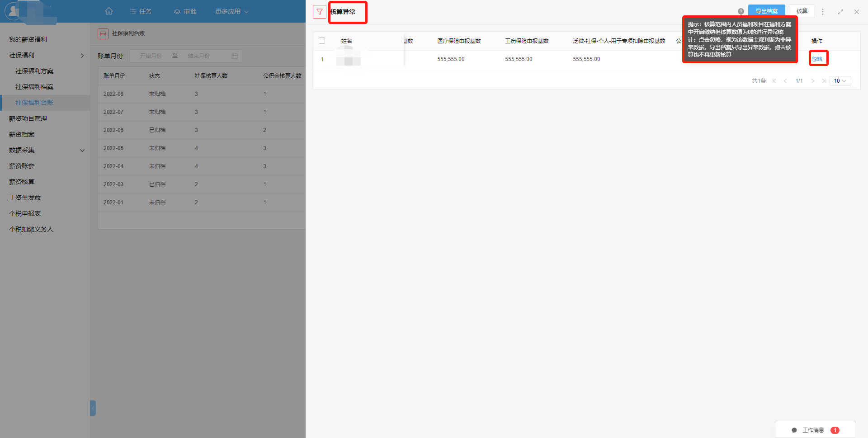Screen dimensions: 868x438
Task: Go to first page of pagination
Action: 774,81
